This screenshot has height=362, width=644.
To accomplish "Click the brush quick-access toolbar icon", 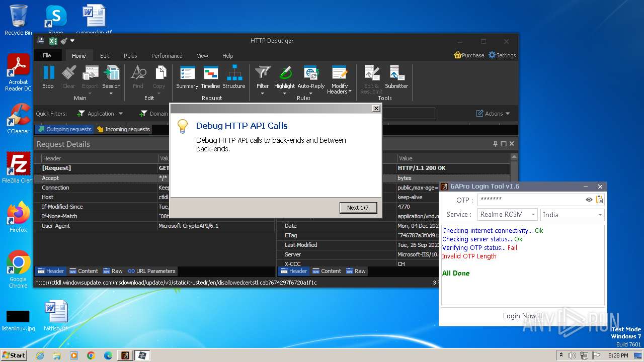I will click(x=63, y=41).
